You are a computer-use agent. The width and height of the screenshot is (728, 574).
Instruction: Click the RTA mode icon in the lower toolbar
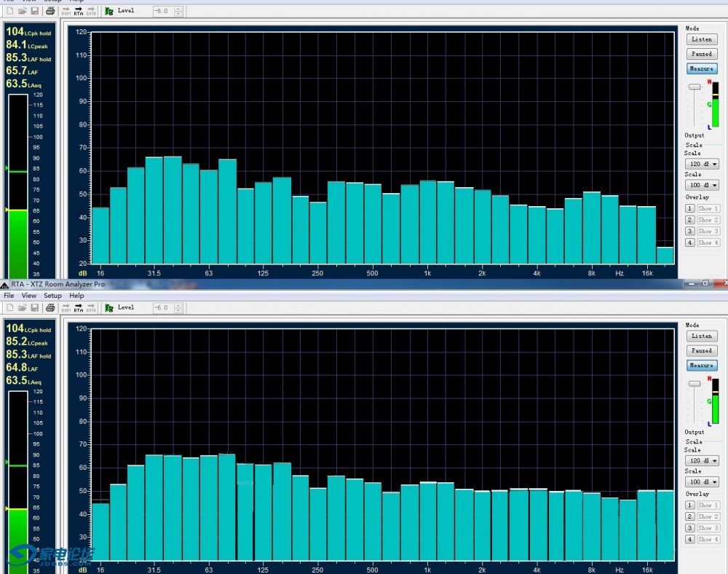[x=79, y=308]
